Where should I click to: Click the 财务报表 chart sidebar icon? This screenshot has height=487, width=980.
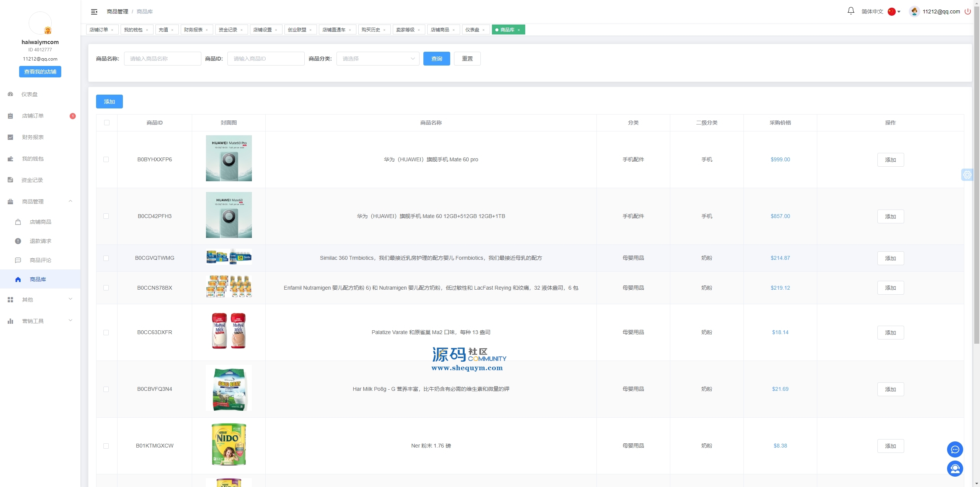point(10,137)
